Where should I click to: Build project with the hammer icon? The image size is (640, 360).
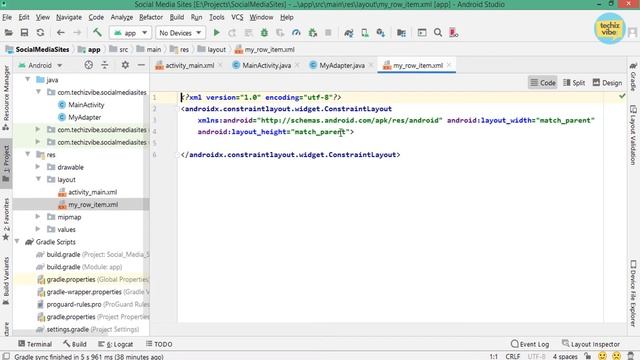click(97, 32)
